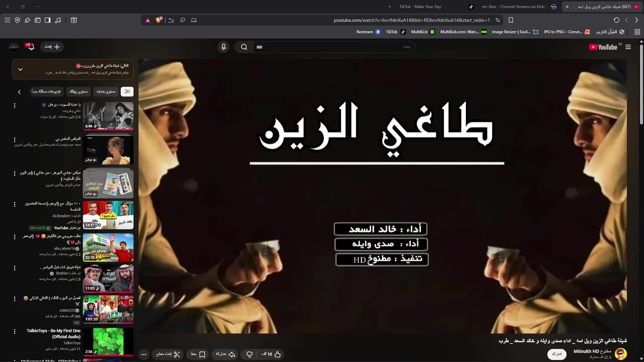The image size is (644, 362).
Task: Close the active YouTube tab
Action: pos(567,7)
